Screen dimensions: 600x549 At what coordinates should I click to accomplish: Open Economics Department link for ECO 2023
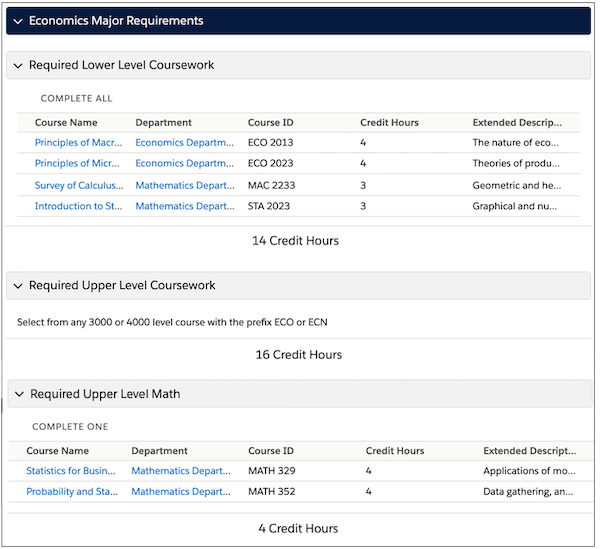click(x=184, y=163)
